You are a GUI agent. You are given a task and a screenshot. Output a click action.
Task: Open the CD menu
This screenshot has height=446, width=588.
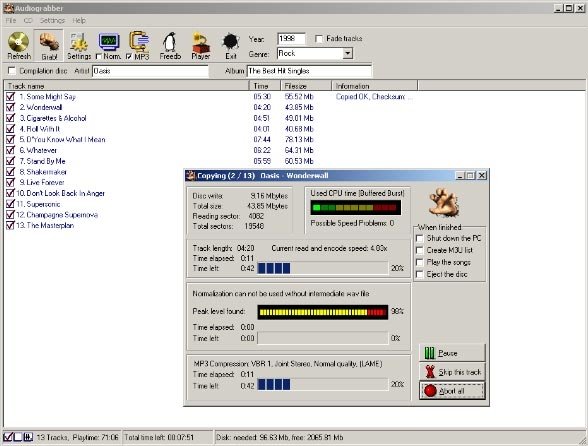pyautogui.click(x=28, y=20)
